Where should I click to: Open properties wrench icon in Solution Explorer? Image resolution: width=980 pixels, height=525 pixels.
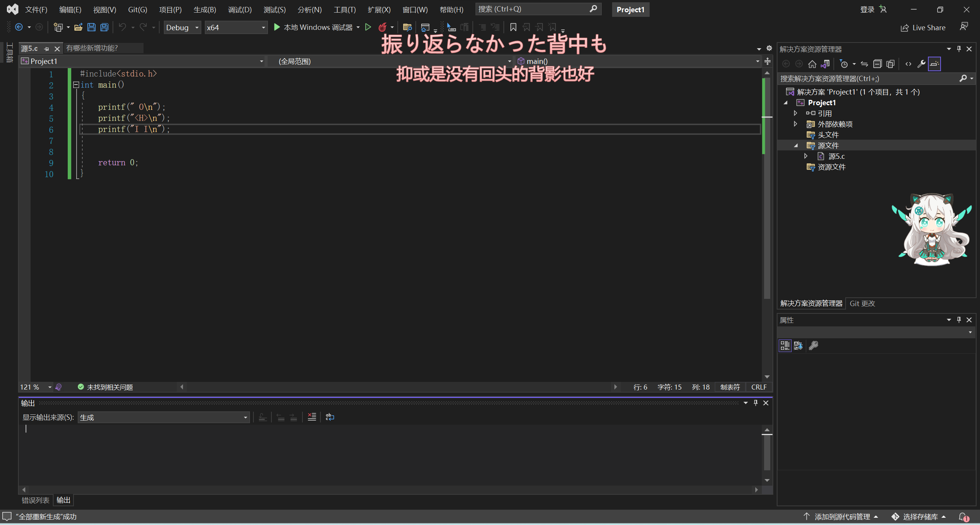coord(921,64)
